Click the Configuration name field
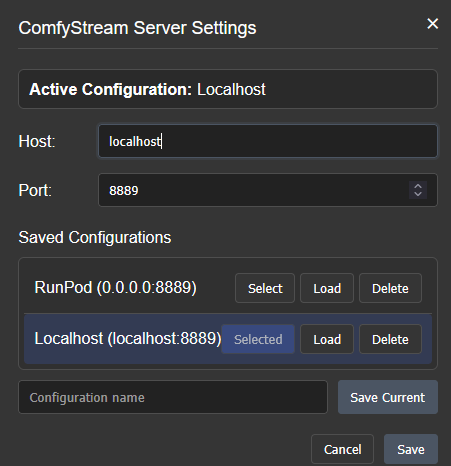 [173, 397]
